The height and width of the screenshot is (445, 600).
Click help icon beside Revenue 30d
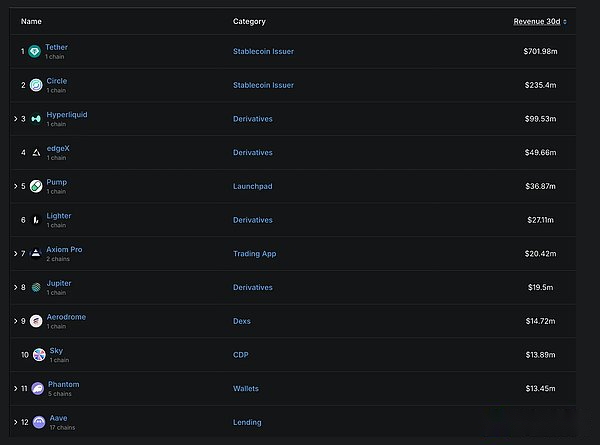coord(564,21)
